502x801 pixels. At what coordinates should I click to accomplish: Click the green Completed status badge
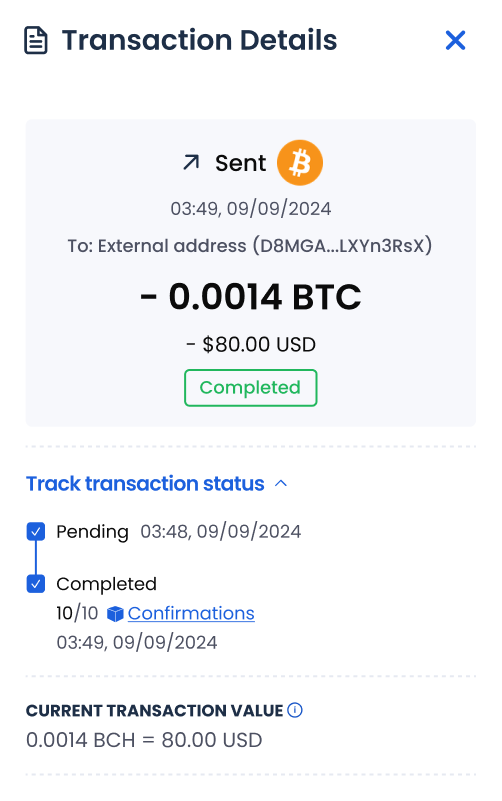pos(251,388)
